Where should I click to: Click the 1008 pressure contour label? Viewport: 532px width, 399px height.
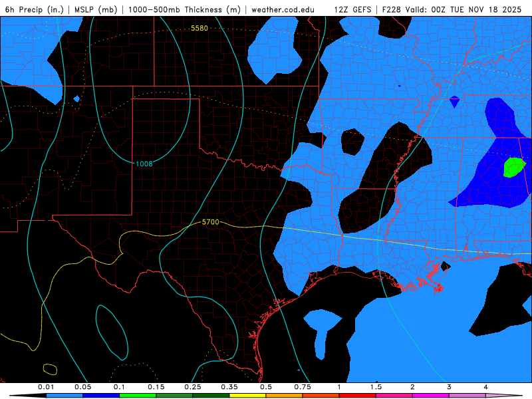pyautogui.click(x=144, y=164)
